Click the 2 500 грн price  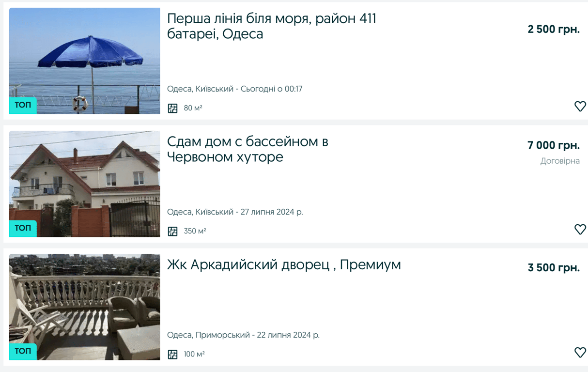pos(553,29)
